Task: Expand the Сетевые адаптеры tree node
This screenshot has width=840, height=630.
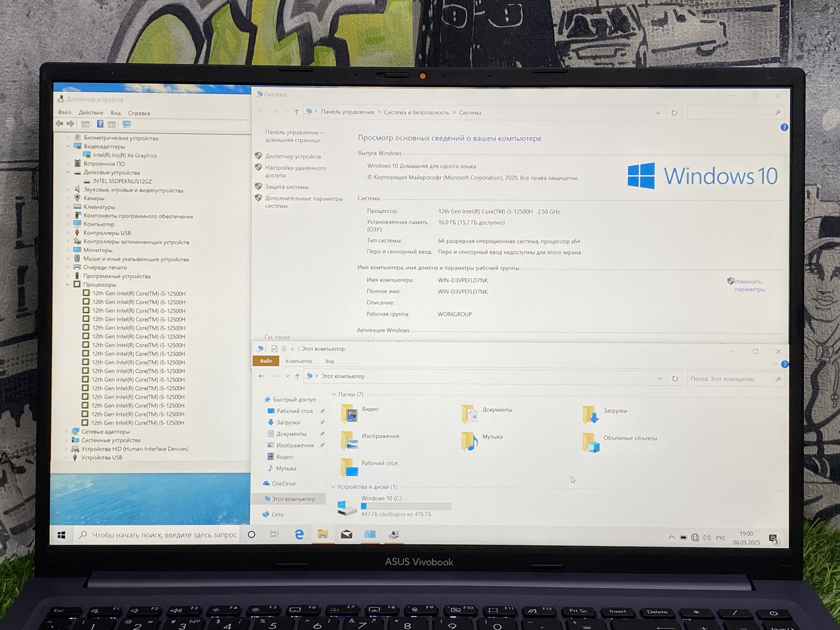Action: pyautogui.click(x=66, y=431)
